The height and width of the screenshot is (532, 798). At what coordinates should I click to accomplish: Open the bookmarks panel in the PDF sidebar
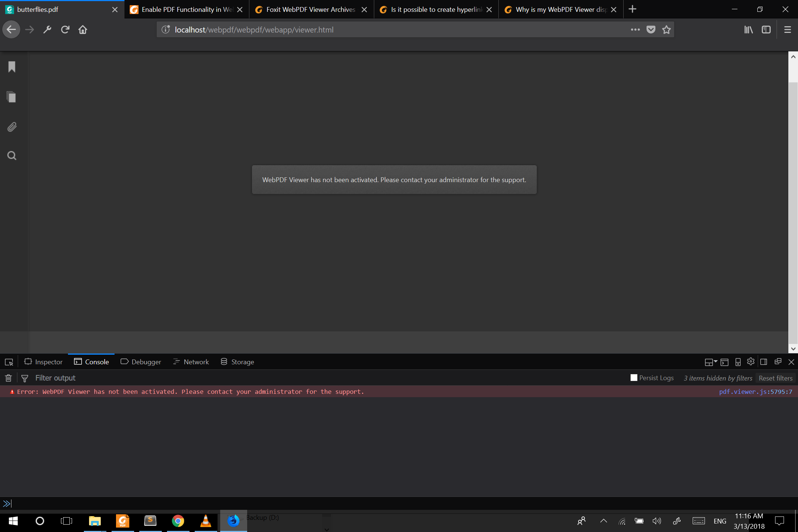click(11, 67)
